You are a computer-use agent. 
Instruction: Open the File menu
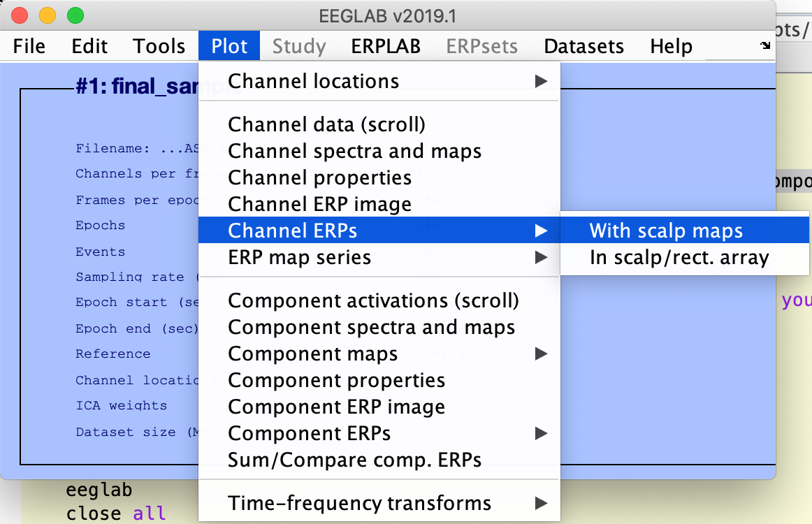29,46
